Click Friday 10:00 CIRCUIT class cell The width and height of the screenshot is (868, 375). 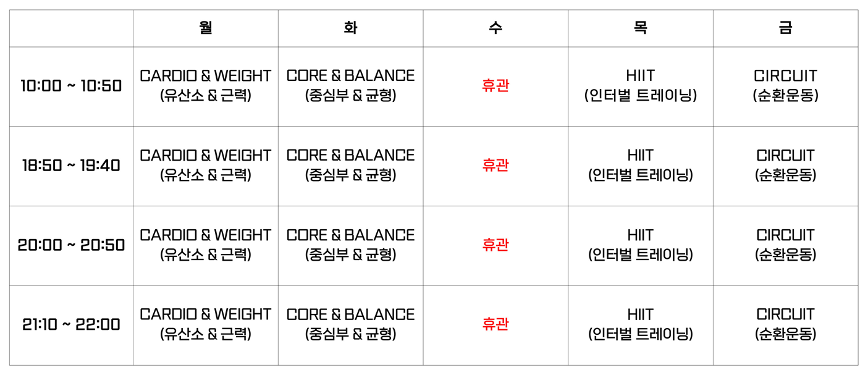pyautogui.click(x=785, y=86)
